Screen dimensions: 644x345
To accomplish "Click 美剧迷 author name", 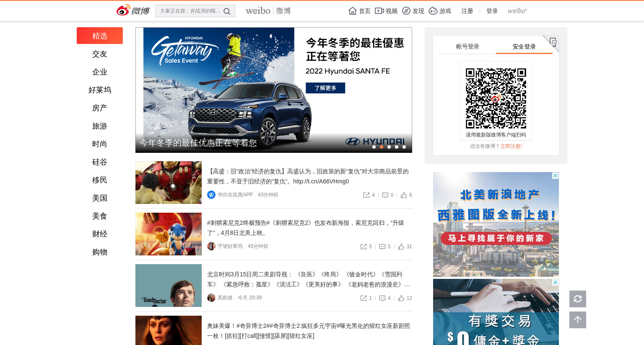I will [x=225, y=298].
